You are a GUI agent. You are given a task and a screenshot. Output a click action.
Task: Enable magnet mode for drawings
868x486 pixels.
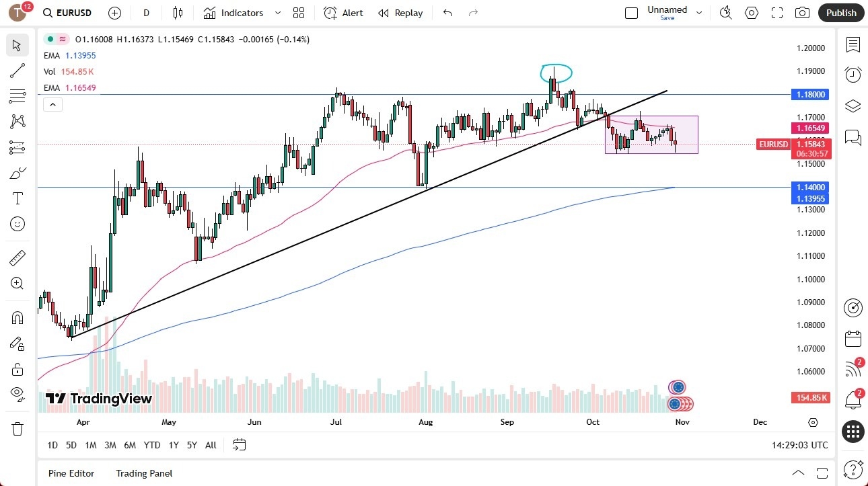click(x=17, y=317)
